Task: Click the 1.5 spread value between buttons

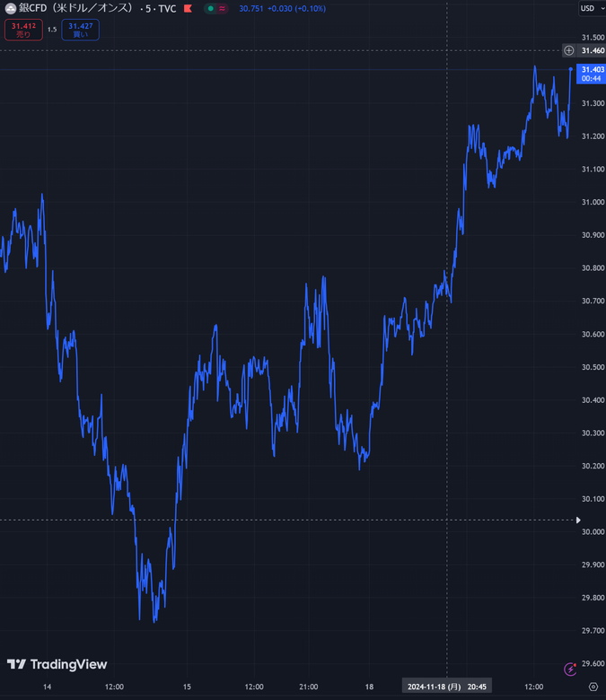Action: pyautogui.click(x=52, y=30)
